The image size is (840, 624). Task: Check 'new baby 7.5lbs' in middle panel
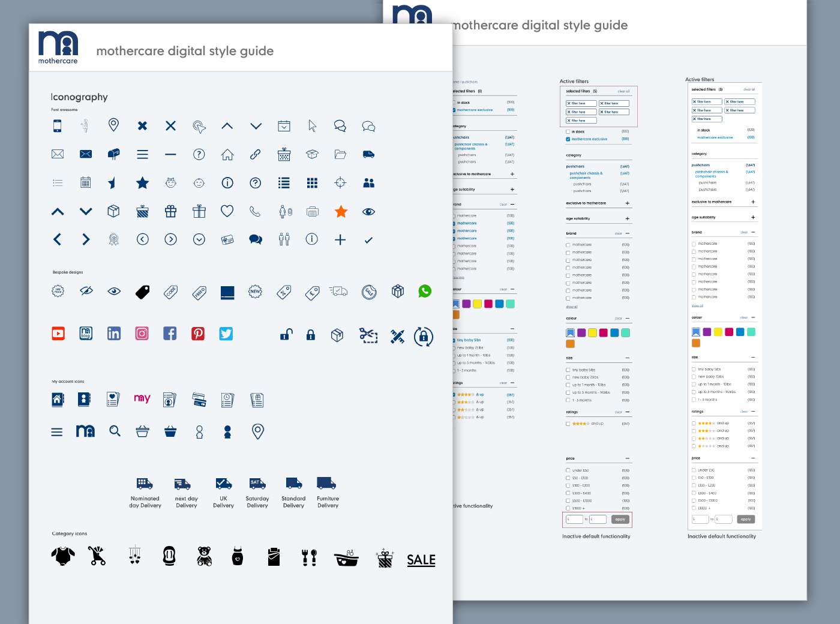[568, 377]
